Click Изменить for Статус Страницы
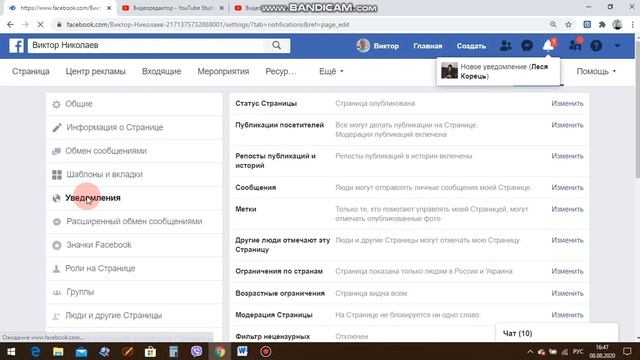640x360 pixels. pyautogui.click(x=567, y=103)
